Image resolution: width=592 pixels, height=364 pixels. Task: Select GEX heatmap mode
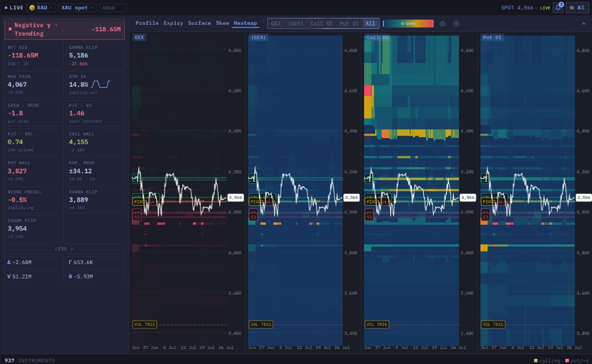tap(276, 23)
